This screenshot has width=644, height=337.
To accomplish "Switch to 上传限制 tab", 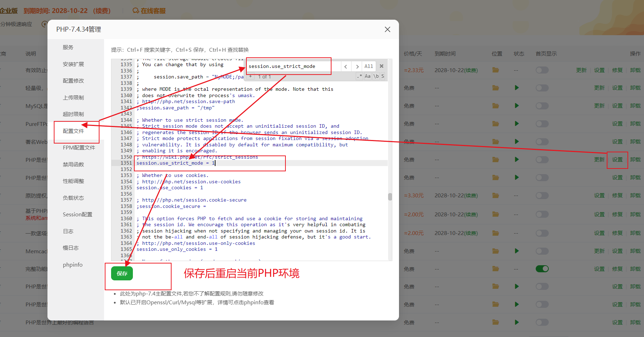I will click(x=73, y=97).
